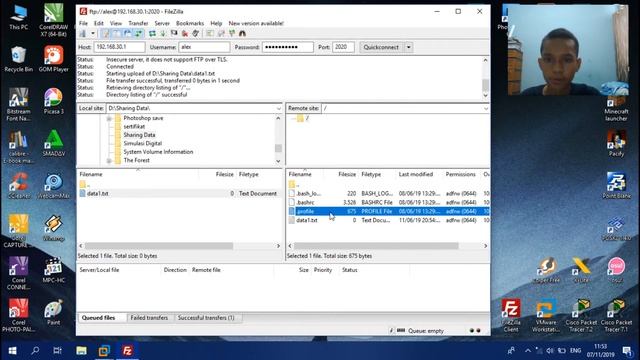640x360 pixels.
Task: Open the Recycle Bin desktop icon
Action: 18,60
